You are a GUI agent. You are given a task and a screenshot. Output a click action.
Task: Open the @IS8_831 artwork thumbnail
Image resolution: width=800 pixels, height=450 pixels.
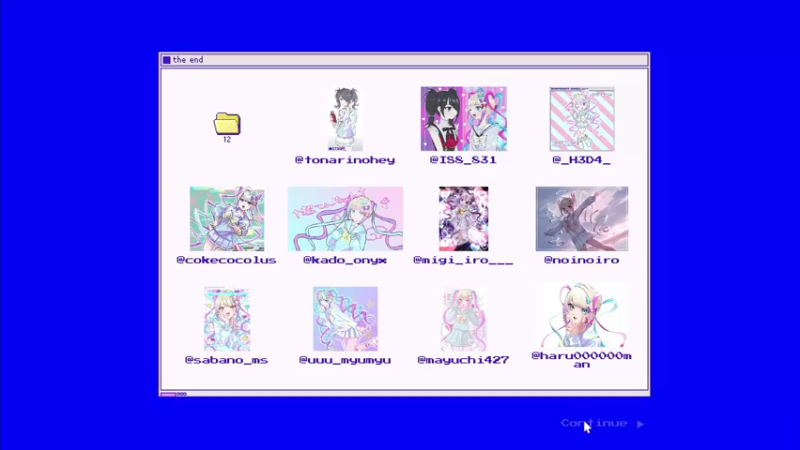[464, 118]
